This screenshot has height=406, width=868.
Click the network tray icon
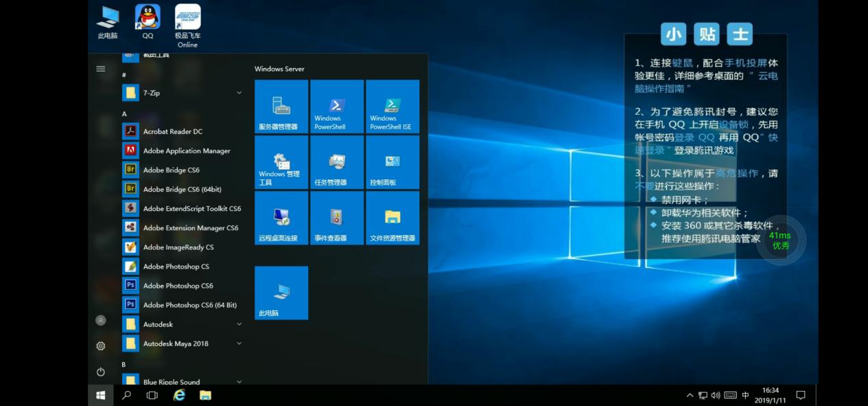pyautogui.click(x=703, y=395)
